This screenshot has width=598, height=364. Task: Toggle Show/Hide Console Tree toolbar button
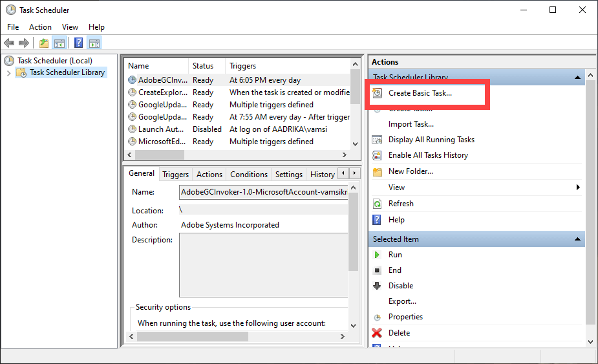[x=59, y=43]
